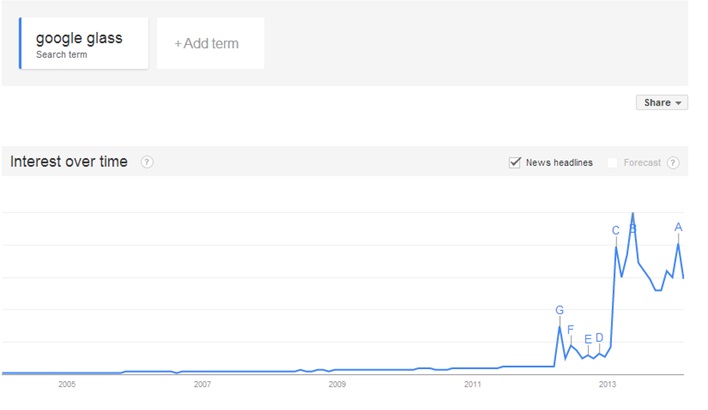Click the Share dropdown arrow
Viewport: 708px width, 410px height.
(678, 103)
